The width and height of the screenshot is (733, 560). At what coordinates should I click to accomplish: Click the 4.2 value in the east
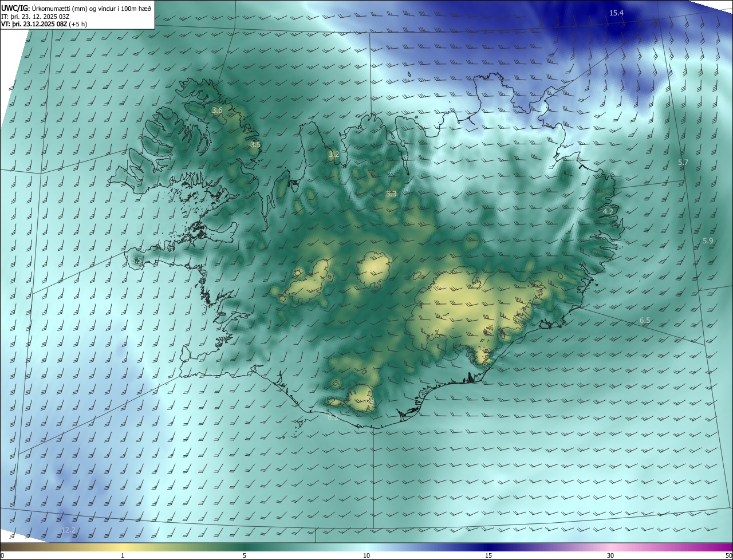coord(608,211)
